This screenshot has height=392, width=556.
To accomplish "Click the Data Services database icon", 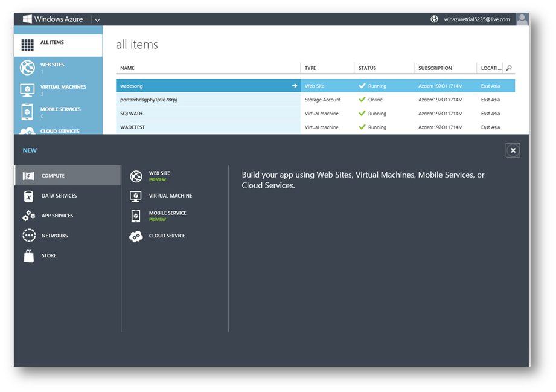I will coord(28,196).
